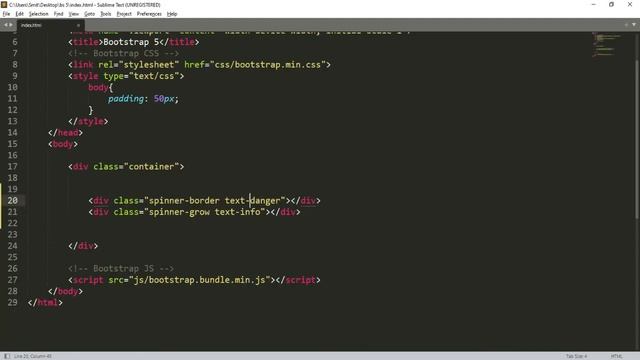This screenshot has height=360, width=640.
Task: Click line number 17 in gutter
Action: click(x=12, y=167)
